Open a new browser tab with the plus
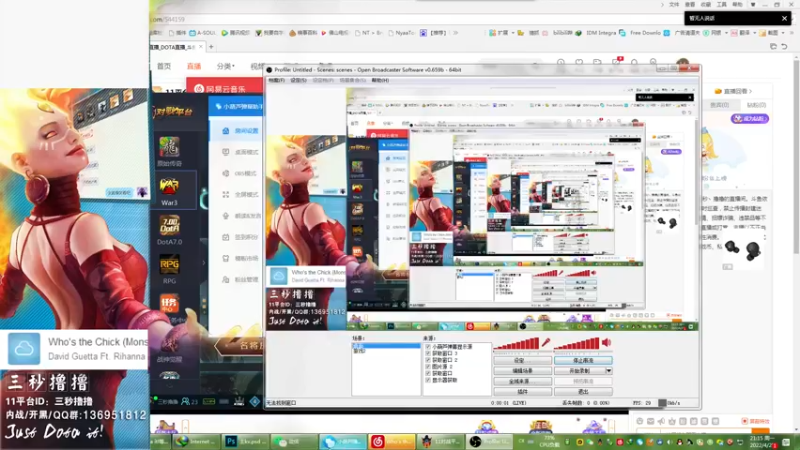Image resolution: width=800 pixels, height=450 pixels. tap(211, 47)
